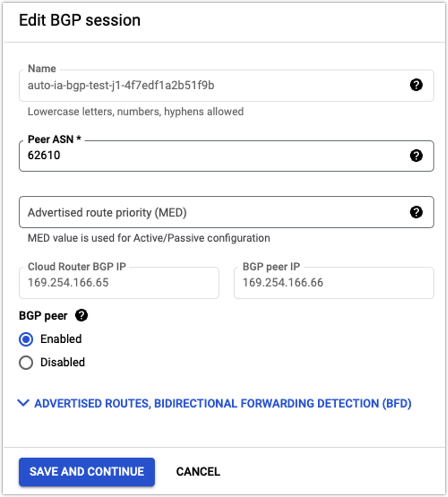The width and height of the screenshot is (448, 497).
Task: Cancel editing the BGP session
Action: [x=198, y=472]
